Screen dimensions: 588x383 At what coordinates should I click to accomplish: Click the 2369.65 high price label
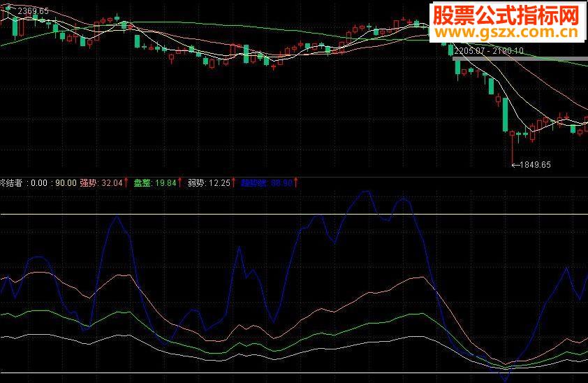click(33, 11)
